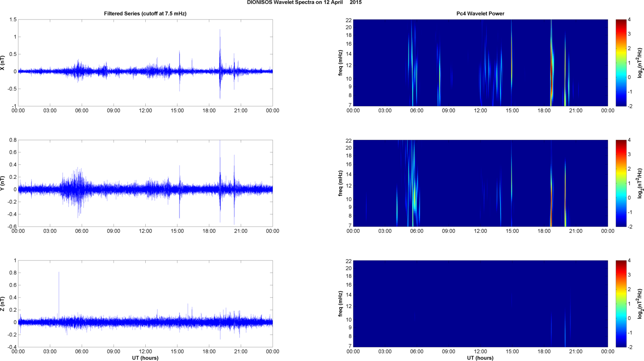Screen dimensions: 644x361
Task: Click the 09:00 tick under the middle spectrogram
Action: tap(448, 231)
